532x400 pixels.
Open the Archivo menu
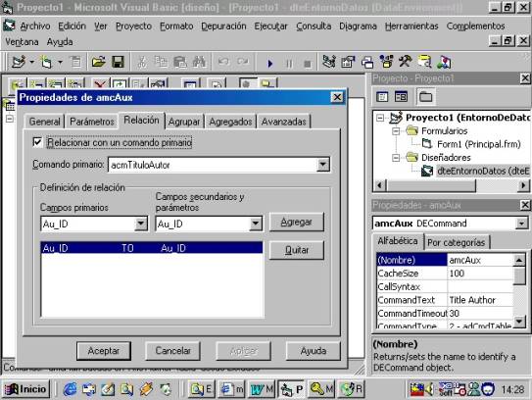pos(35,26)
